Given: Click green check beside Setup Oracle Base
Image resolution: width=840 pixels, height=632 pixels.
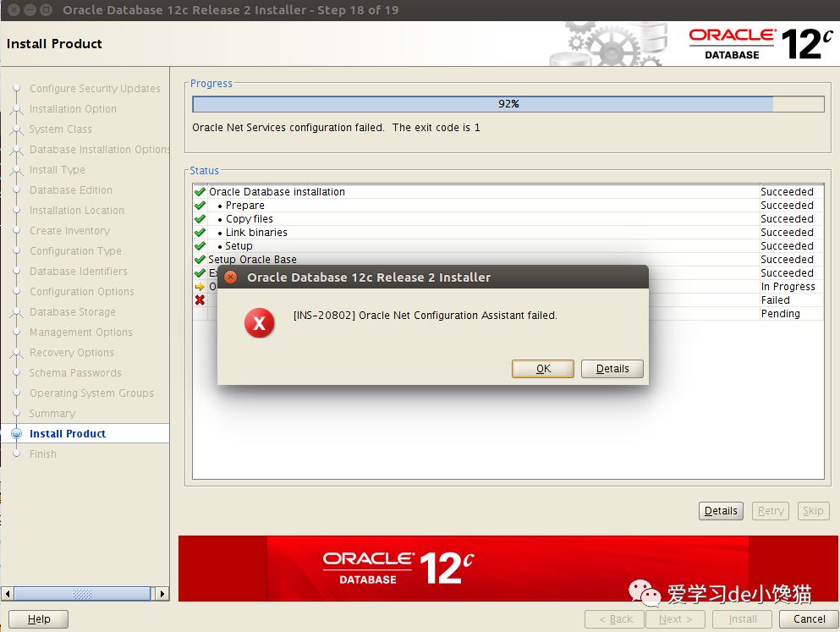Looking at the screenshot, I should pos(200,259).
